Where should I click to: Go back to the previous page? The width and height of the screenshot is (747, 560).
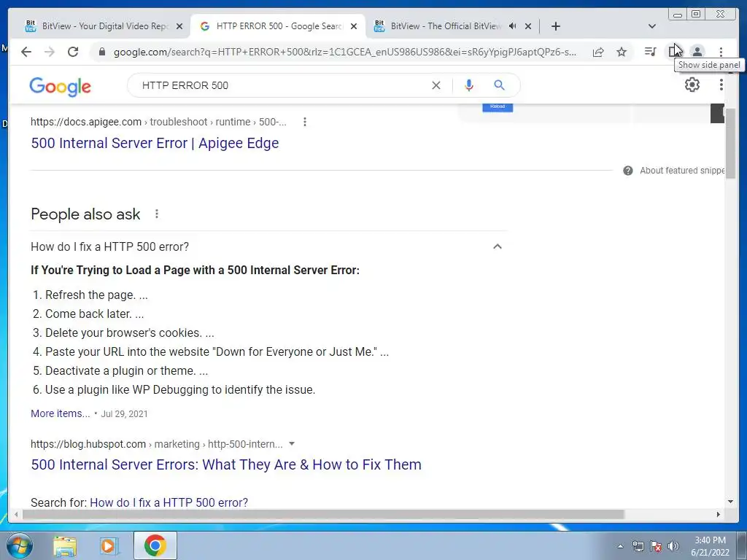(26, 52)
